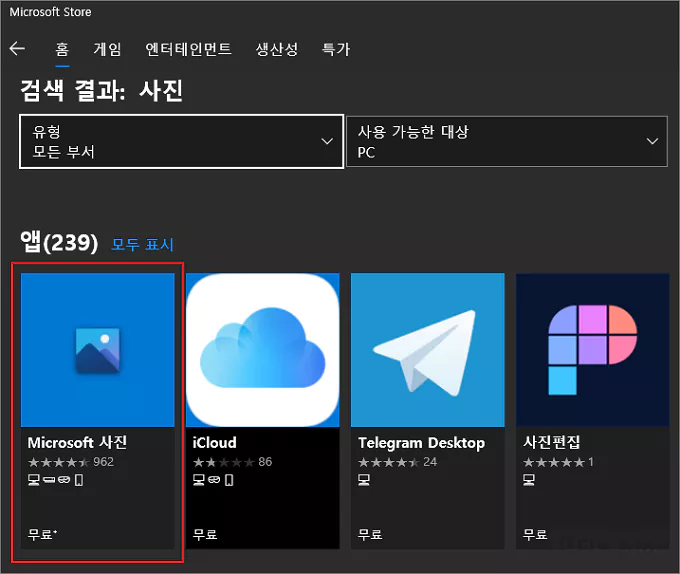Click Xbox console icon under Microsoft 사진
The image size is (680, 574).
(49, 480)
